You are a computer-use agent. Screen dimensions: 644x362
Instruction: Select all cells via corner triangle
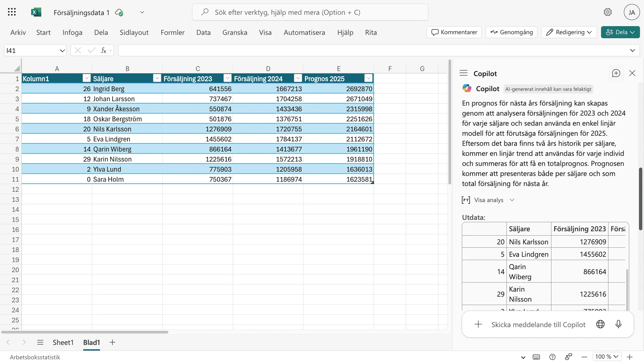[x=16, y=69]
